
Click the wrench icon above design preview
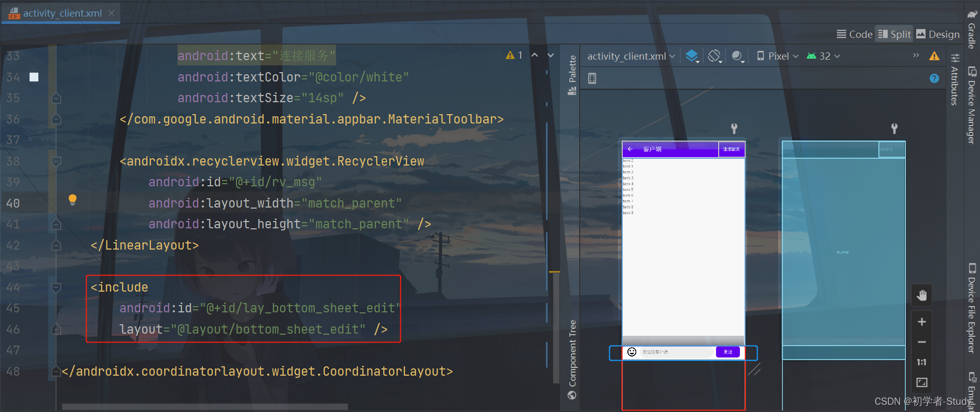tap(734, 128)
